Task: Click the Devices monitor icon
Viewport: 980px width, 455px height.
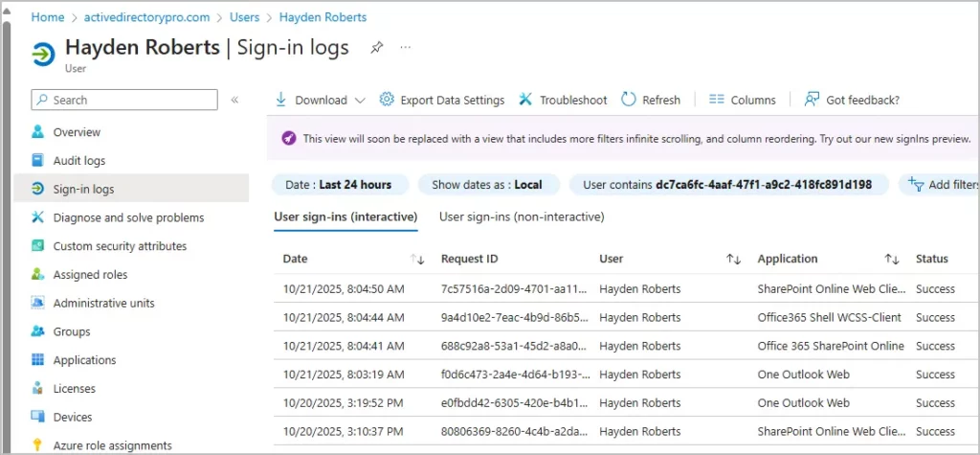Action: click(38, 417)
